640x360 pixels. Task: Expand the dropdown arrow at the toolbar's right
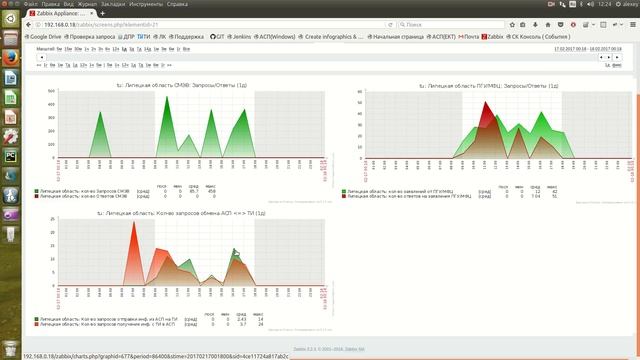click(621, 25)
